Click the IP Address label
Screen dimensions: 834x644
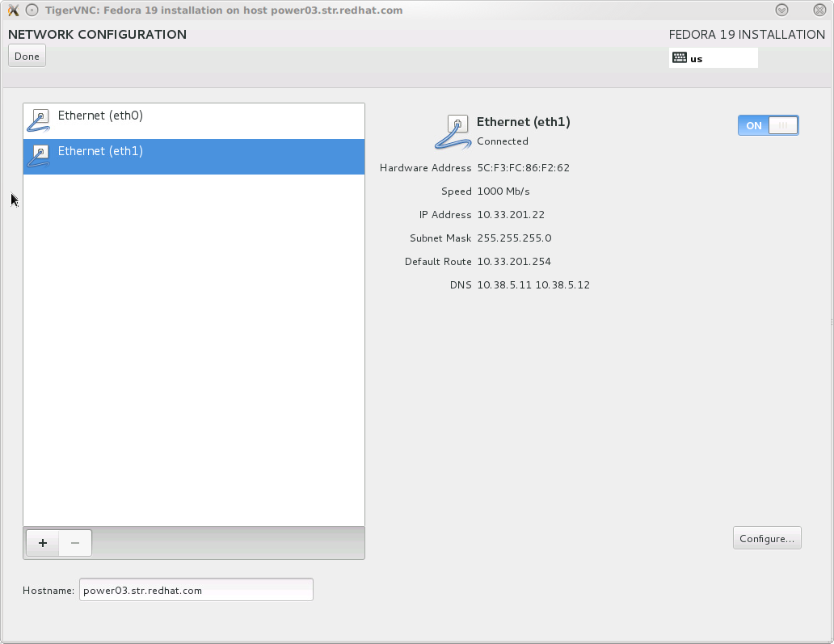point(445,214)
